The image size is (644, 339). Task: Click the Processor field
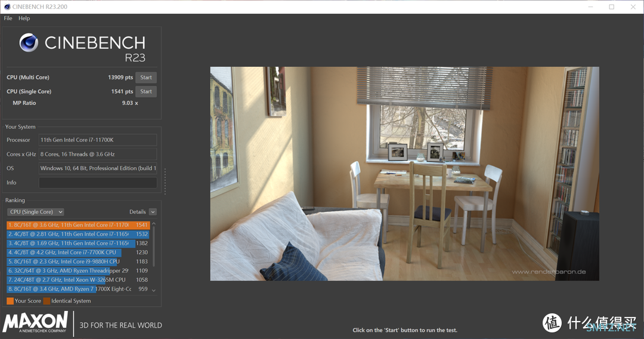coord(98,140)
